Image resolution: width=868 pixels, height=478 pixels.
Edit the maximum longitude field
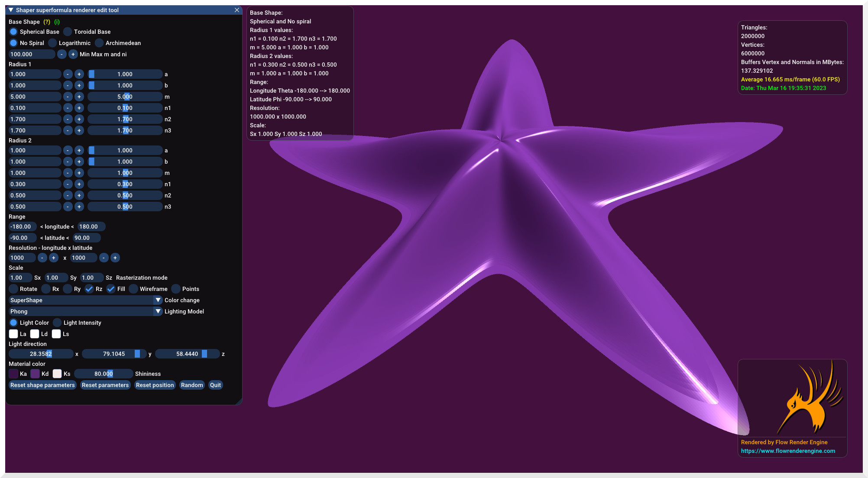(x=91, y=226)
